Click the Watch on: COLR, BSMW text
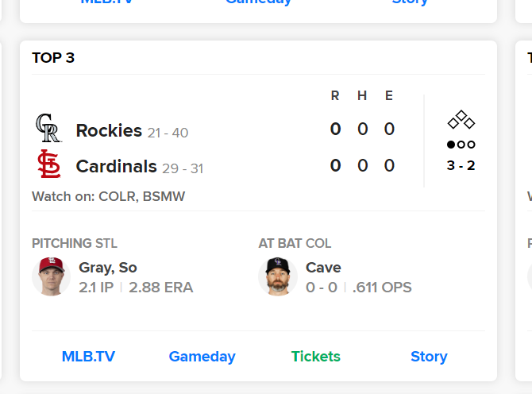532x394 pixels. 108,196
